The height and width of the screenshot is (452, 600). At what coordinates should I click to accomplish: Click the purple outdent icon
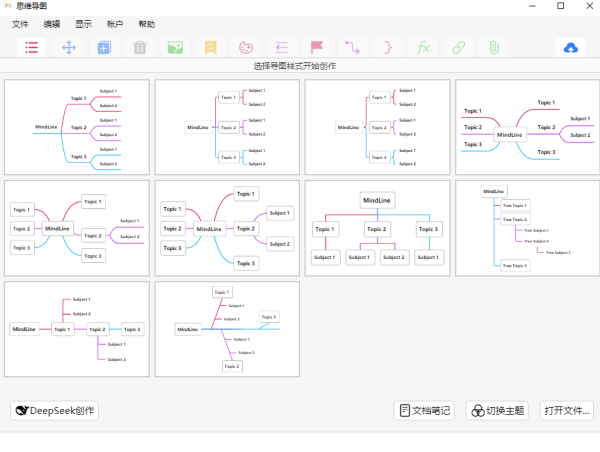(282, 47)
